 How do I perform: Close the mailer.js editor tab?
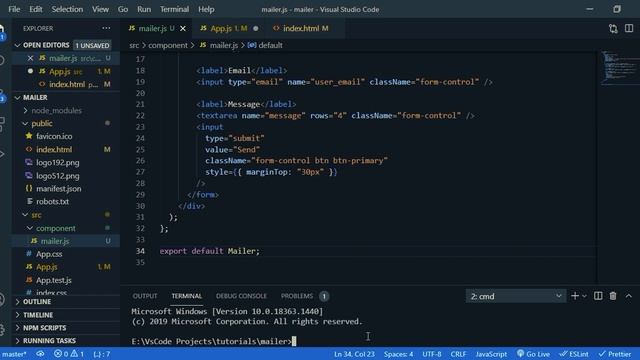pos(183,29)
